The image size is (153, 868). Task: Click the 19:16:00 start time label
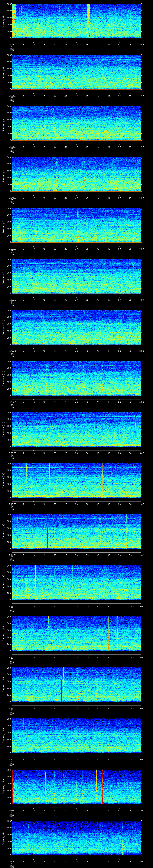(x=12, y=810)
